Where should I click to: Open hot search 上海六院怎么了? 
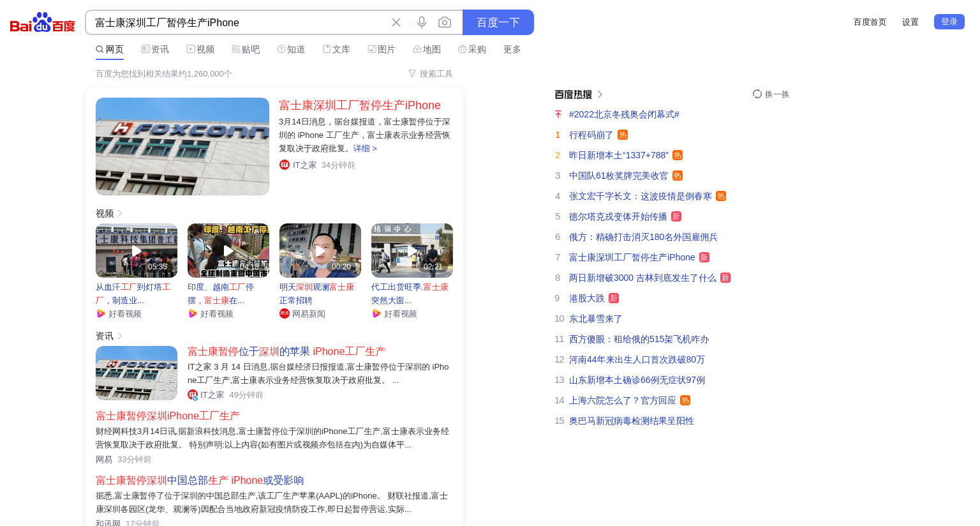click(x=623, y=400)
